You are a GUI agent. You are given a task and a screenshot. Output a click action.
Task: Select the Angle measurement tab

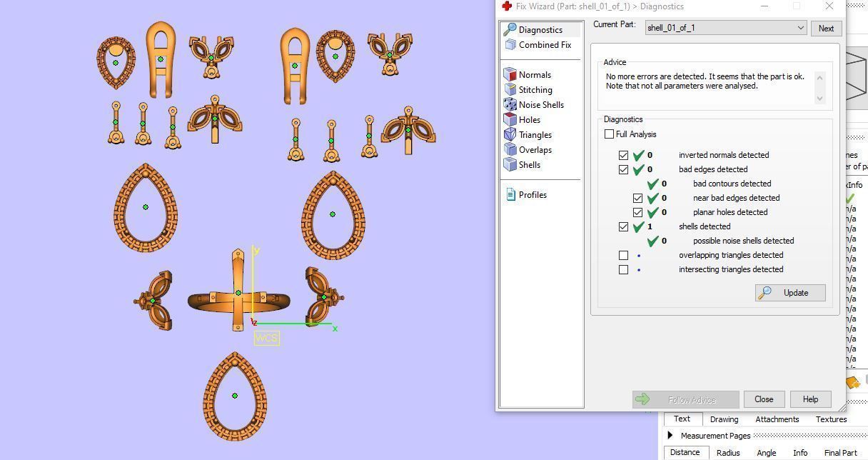click(x=767, y=453)
